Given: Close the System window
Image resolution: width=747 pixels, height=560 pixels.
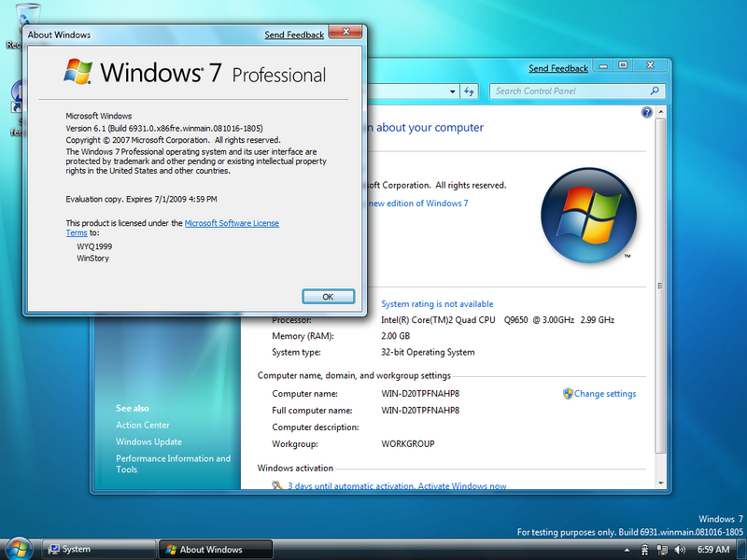Looking at the screenshot, I should coord(650,65).
